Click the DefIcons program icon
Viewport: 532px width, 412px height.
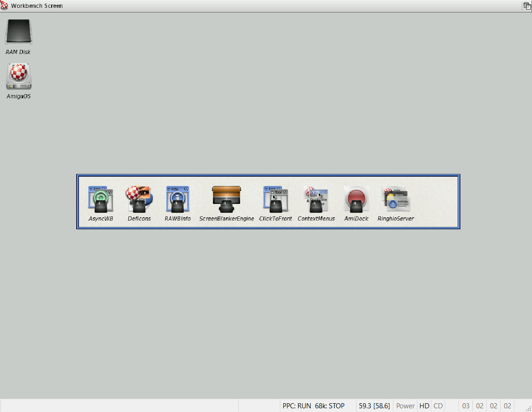click(x=139, y=199)
